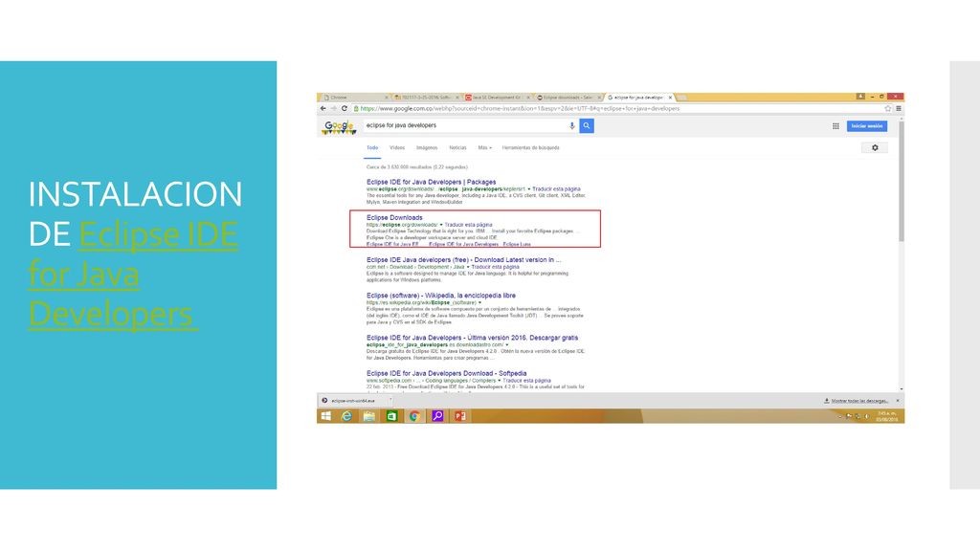Click slide title link 'Eclipse IDE for Java Developers'
The height and width of the screenshot is (551, 980).
pyautogui.click(x=133, y=275)
